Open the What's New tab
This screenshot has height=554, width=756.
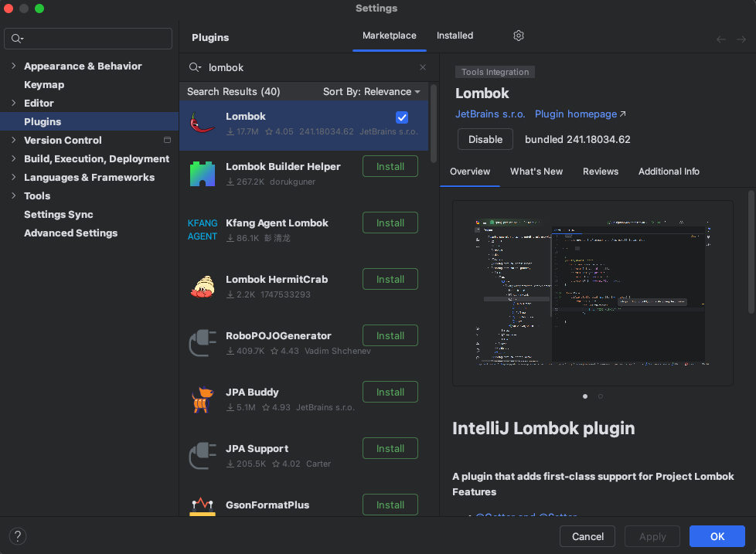coord(536,172)
